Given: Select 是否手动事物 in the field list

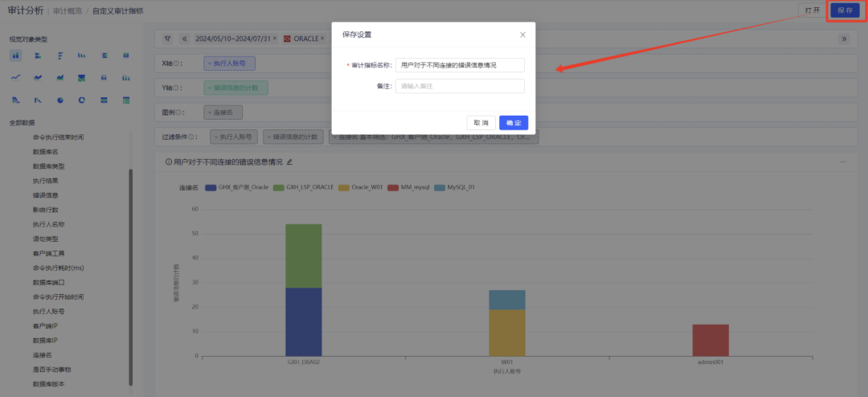Looking at the screenshot, I should coord(52,370).
